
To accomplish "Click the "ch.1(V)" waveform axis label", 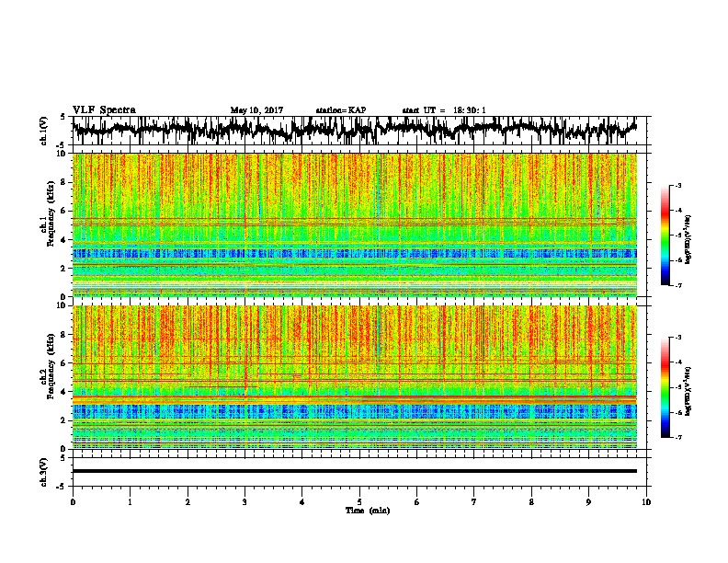I will [x=43, y=131].
